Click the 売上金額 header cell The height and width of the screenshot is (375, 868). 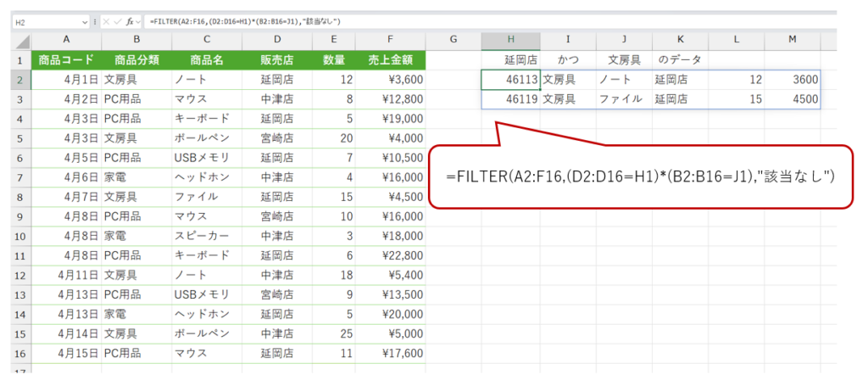(390, 60)
